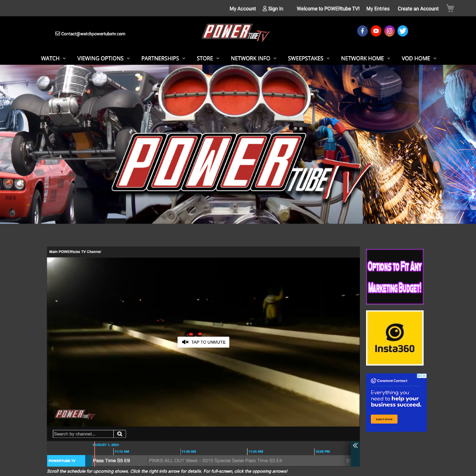
Task: Expand the VIEWING OPTIONS menu
Action: coord(103,58)
